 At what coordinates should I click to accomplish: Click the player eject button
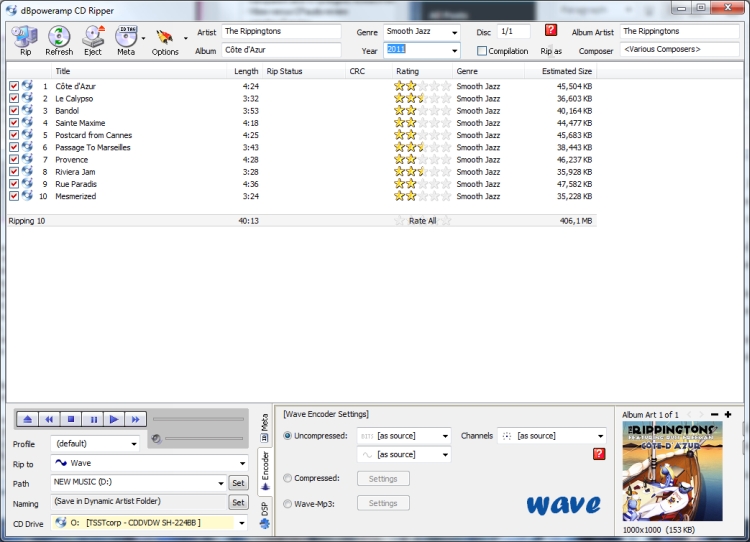tap(28, 419)
